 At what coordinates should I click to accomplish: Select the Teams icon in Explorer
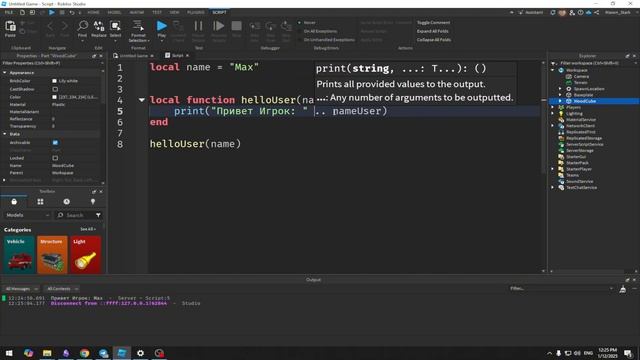coord(561,175)
